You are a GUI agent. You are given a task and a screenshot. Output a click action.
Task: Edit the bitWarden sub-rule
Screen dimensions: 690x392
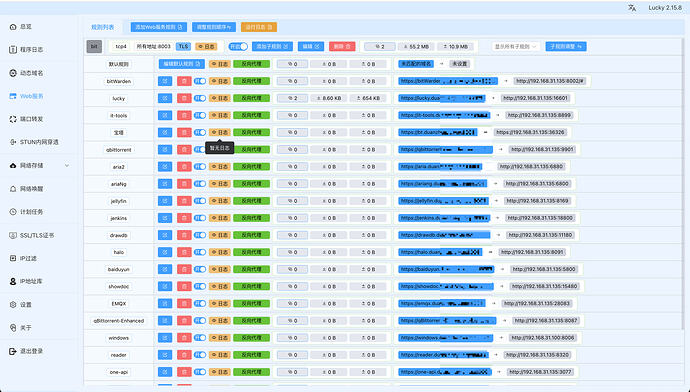click(x=165, y=81)
